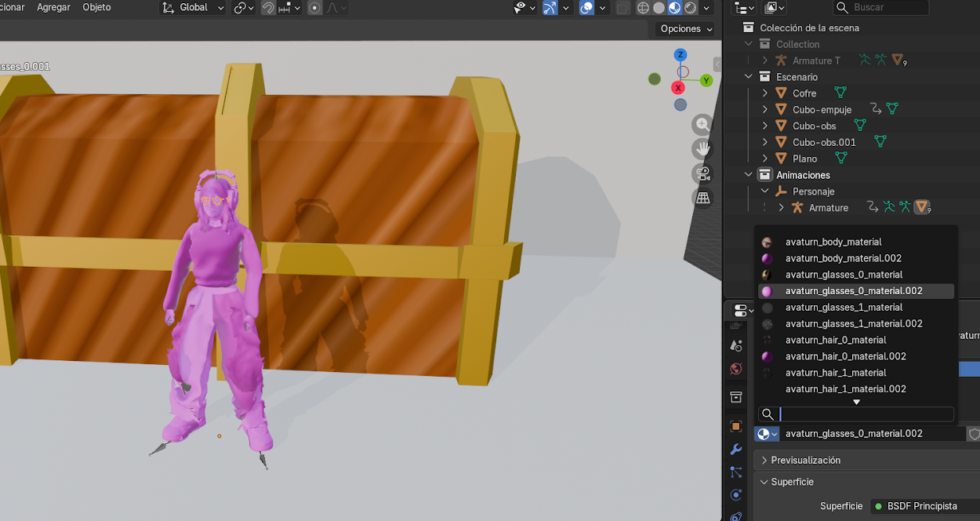Toggle snapping magnet in the header
The image size is (980, 521).
268,8
